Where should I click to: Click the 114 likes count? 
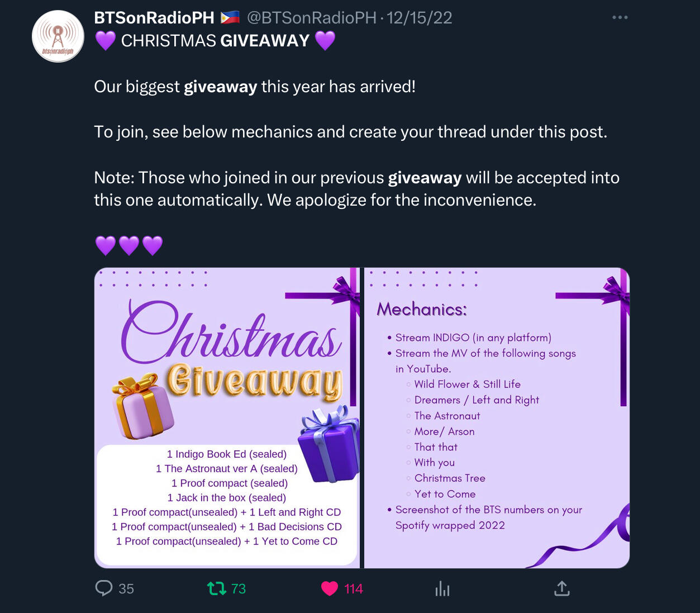(354, 589)
